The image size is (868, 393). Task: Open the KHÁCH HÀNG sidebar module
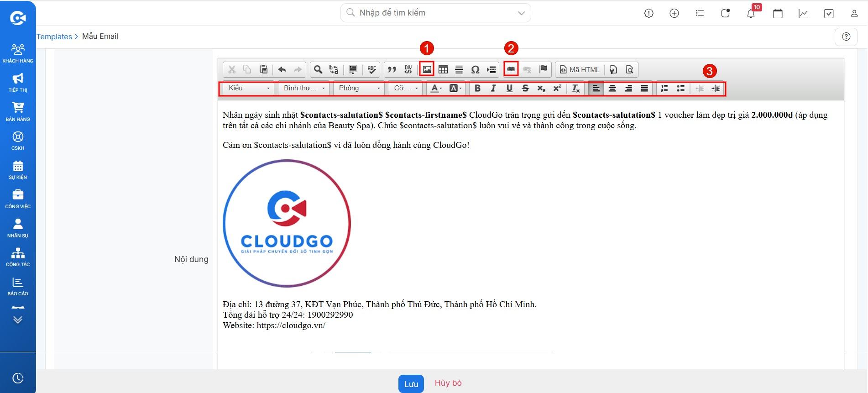pos(18,53)
